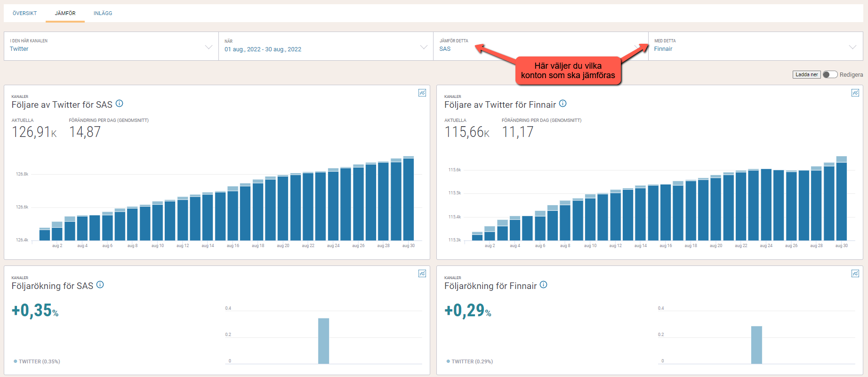
Task: Show info for Följare av Twitter för SAS
Action: pos(120,104)
